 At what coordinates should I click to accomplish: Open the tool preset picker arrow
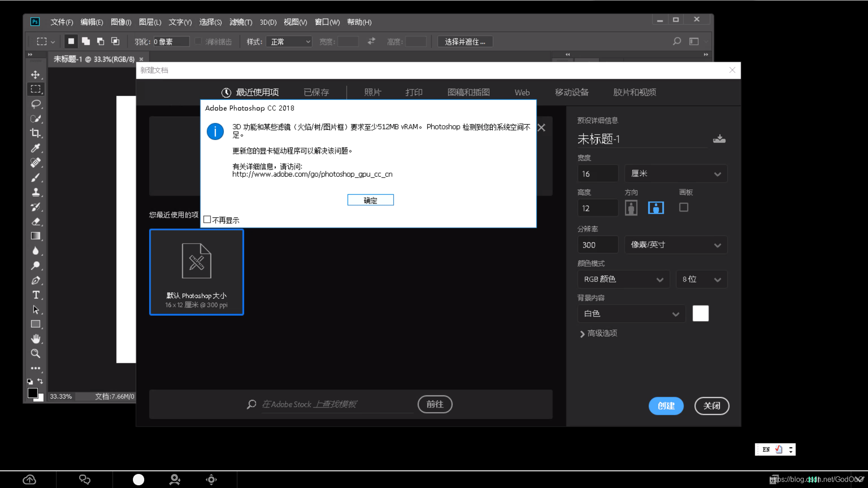point(53,42)
